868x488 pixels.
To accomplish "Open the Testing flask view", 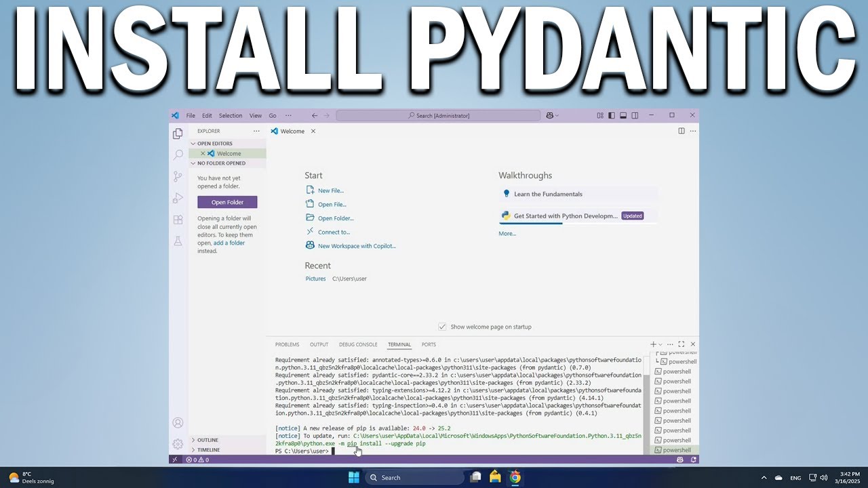I will coord(178,241).
